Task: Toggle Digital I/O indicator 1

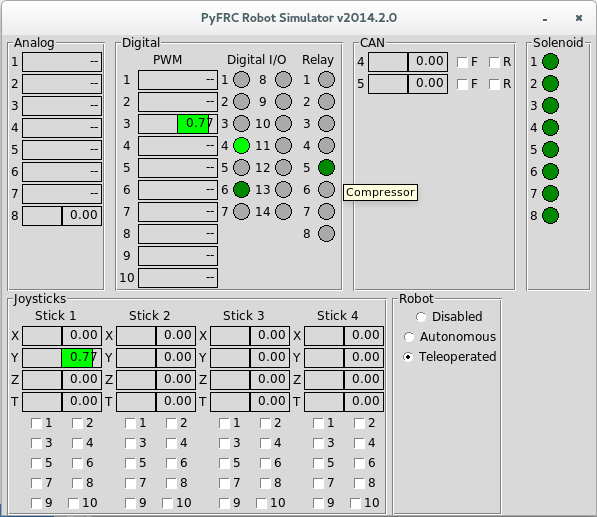Action: point(241,80)
